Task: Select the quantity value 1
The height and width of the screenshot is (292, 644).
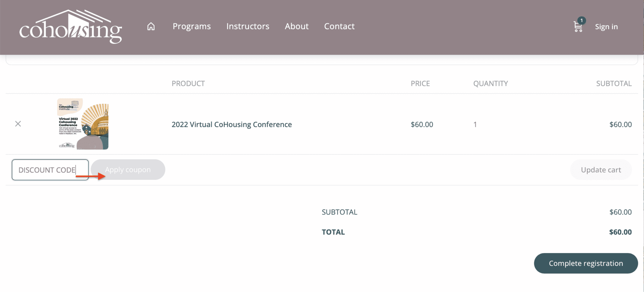Action: coord(475,124)
